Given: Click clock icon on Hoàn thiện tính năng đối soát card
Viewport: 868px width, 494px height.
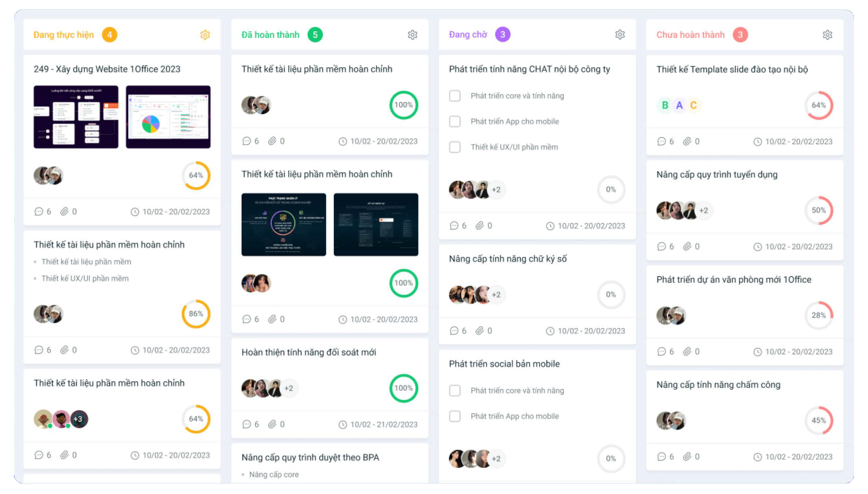Looking at the screenshot, I should click(x=343, y=425).
